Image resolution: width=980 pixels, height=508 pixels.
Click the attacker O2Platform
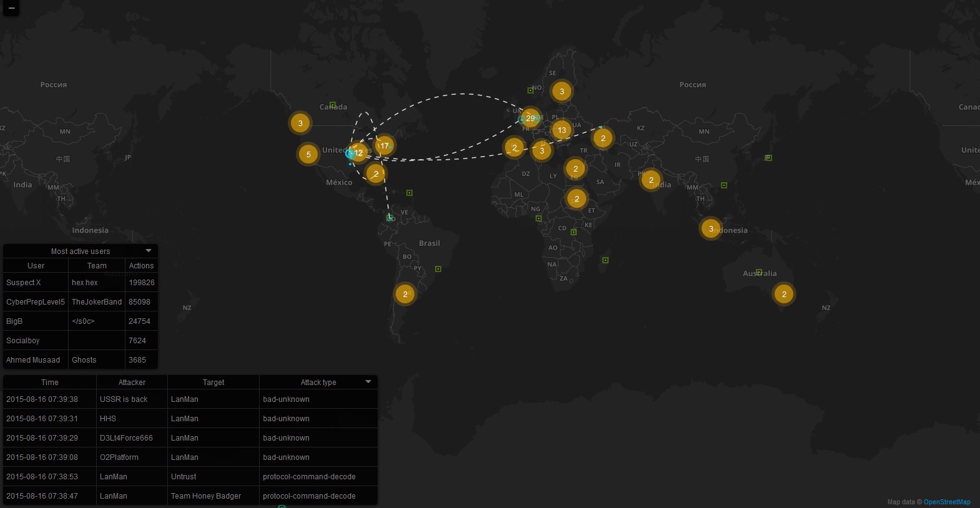[119, 457]
